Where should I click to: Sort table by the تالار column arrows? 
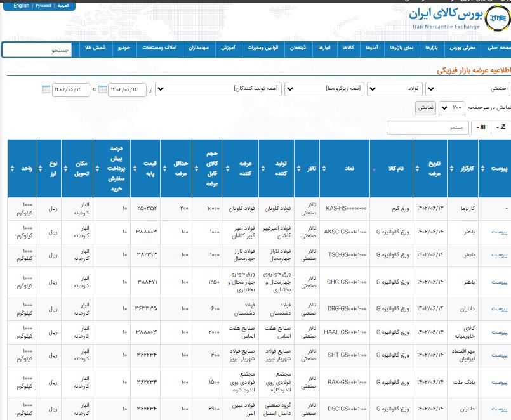pyautogui.click(x=298, y=169)
